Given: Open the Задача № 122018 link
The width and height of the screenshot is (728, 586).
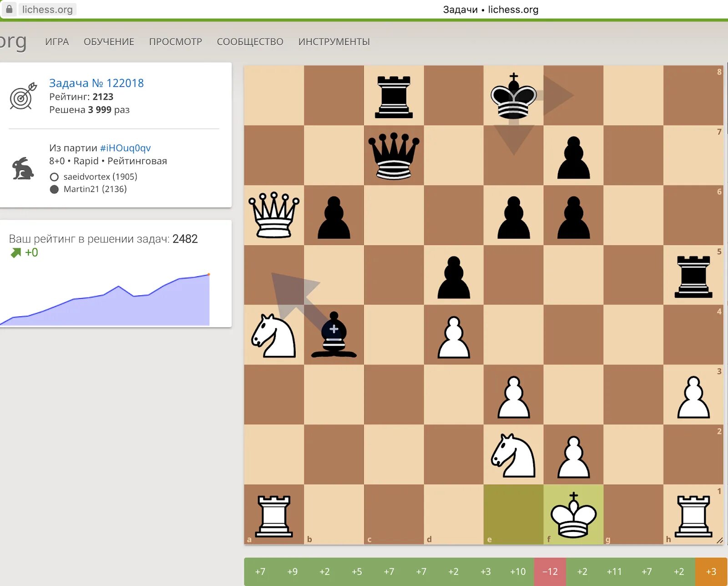Looking at the screenshot, I should [96, 83].
